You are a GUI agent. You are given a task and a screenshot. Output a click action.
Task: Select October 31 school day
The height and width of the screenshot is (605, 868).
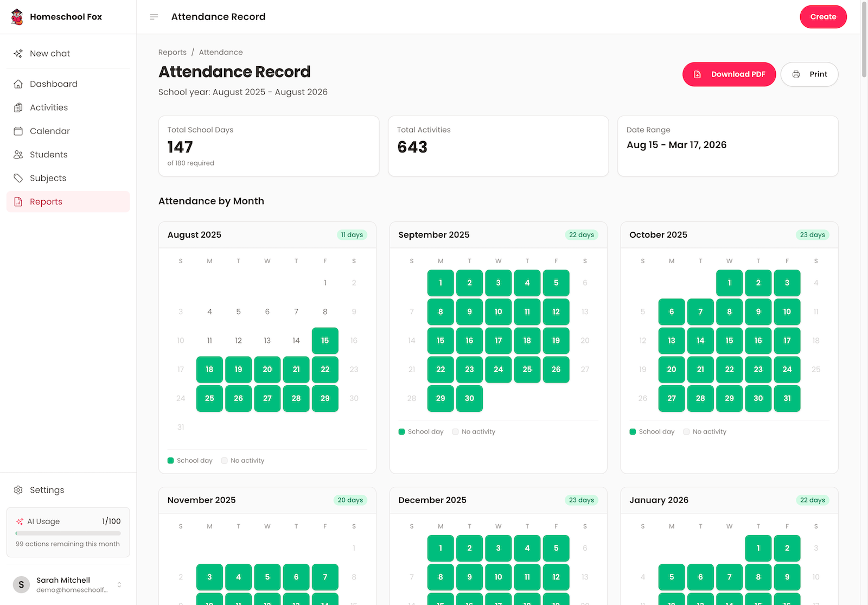tap(787, 398)
